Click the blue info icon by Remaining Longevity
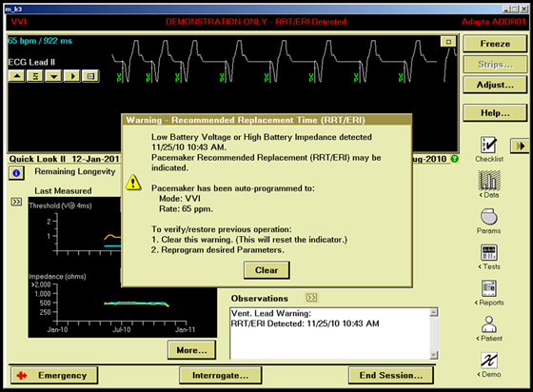The width and height of the screenshot is (533, 392). point(16,173)
